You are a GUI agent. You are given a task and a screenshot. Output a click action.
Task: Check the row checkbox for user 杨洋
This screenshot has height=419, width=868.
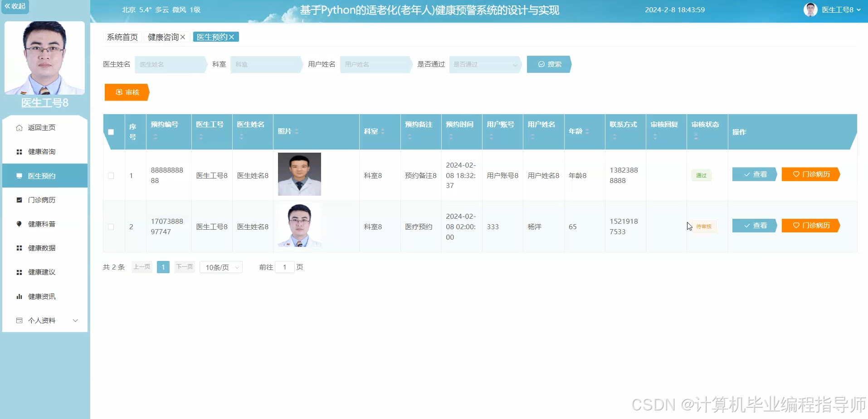click(x=112, y=226)
